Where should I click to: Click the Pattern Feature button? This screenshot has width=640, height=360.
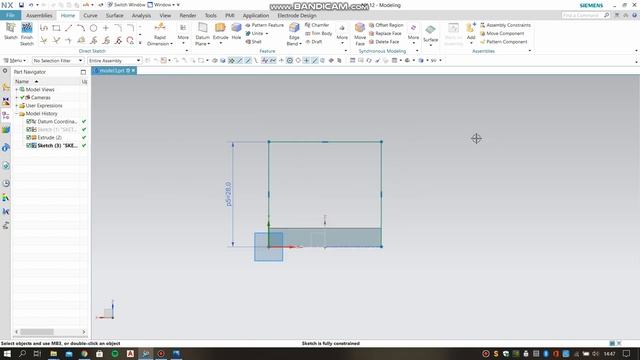click(264, 25)
